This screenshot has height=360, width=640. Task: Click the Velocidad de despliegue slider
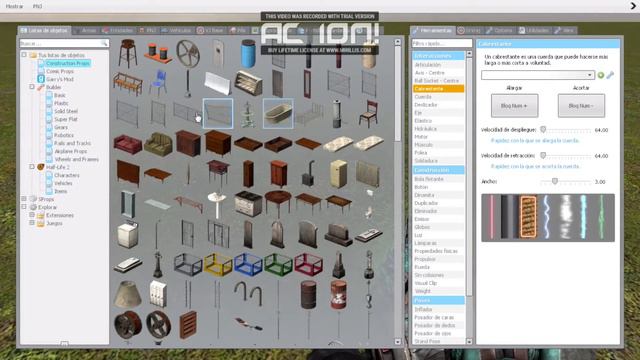point(566,130)
